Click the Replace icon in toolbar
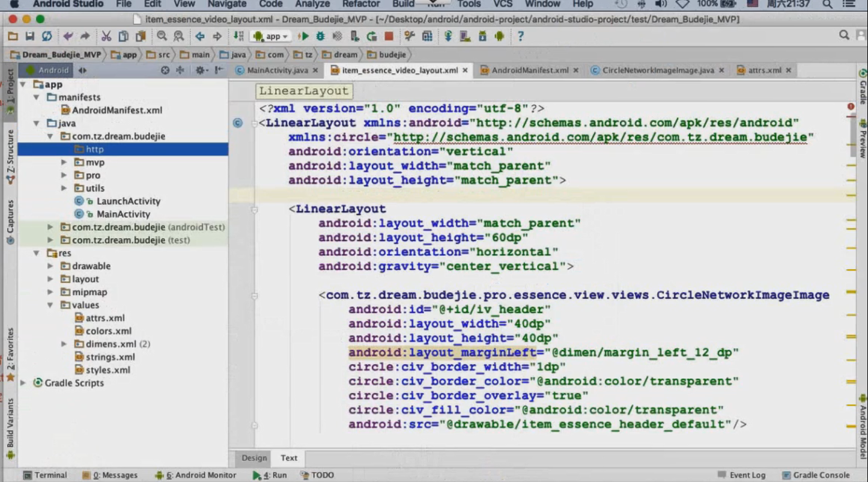868x482 pixels. pos(178,37)
